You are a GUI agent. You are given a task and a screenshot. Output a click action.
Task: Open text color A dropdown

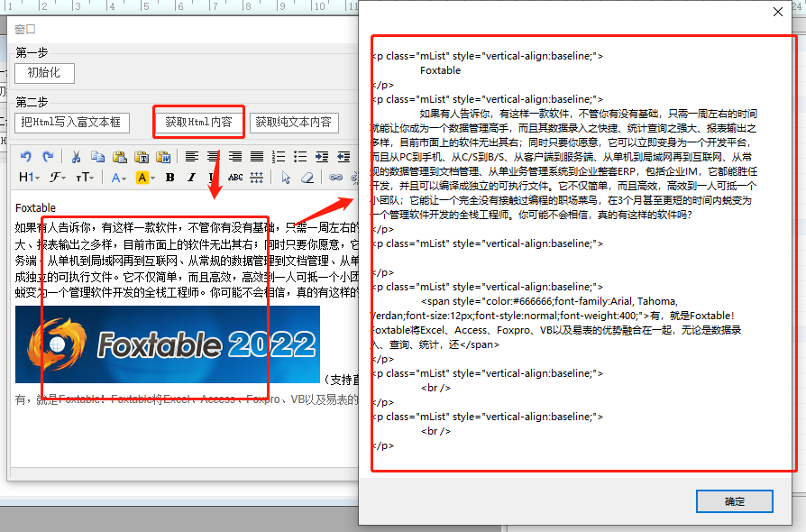(x=119, y=178)
